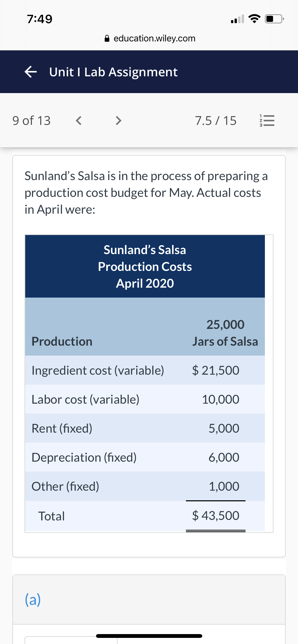Tap the 7:49 clock display
This screenshot has height=644, width=298.
[39, 19]
